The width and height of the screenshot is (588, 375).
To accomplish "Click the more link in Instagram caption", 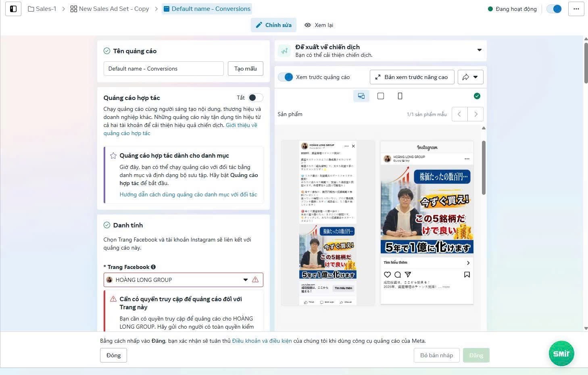I will 446,287.
